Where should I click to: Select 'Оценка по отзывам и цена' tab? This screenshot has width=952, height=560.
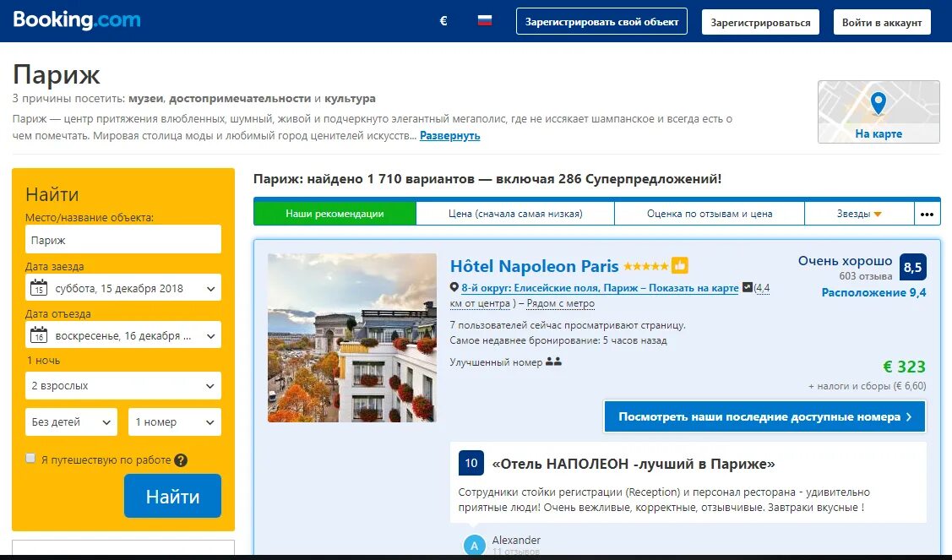click(x=710, y=214)
